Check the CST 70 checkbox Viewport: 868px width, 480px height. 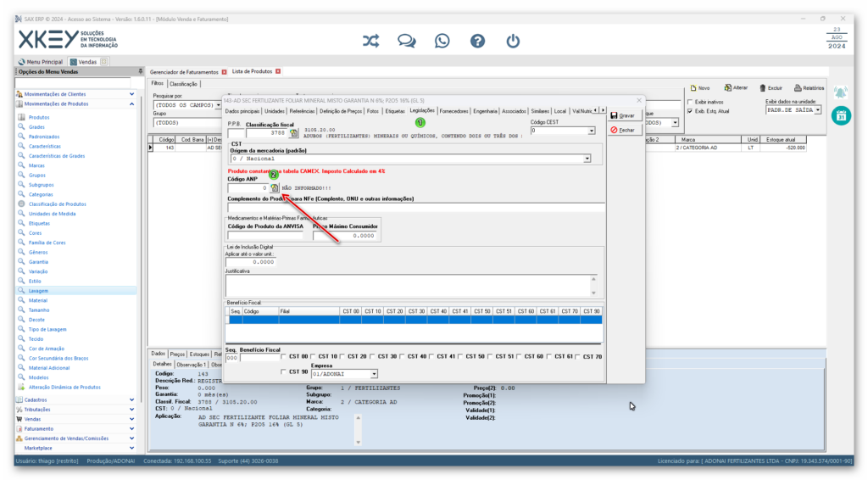tap(578, 356)
